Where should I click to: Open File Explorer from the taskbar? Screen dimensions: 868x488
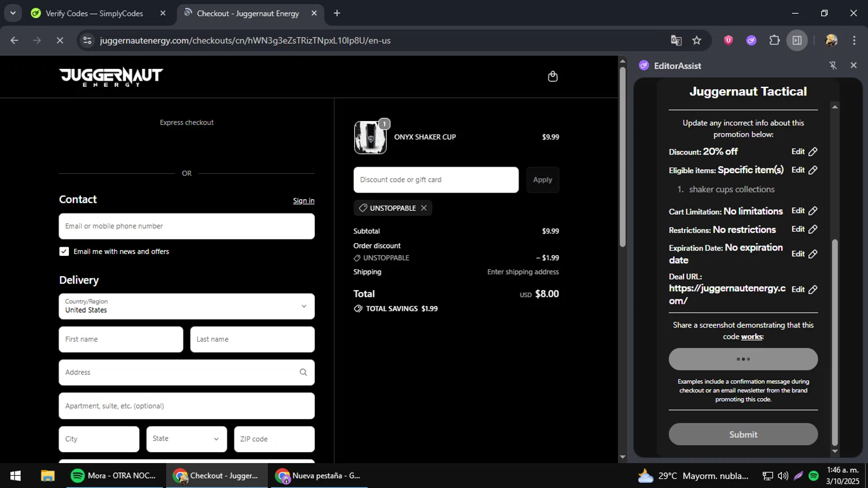click(47, 476)
